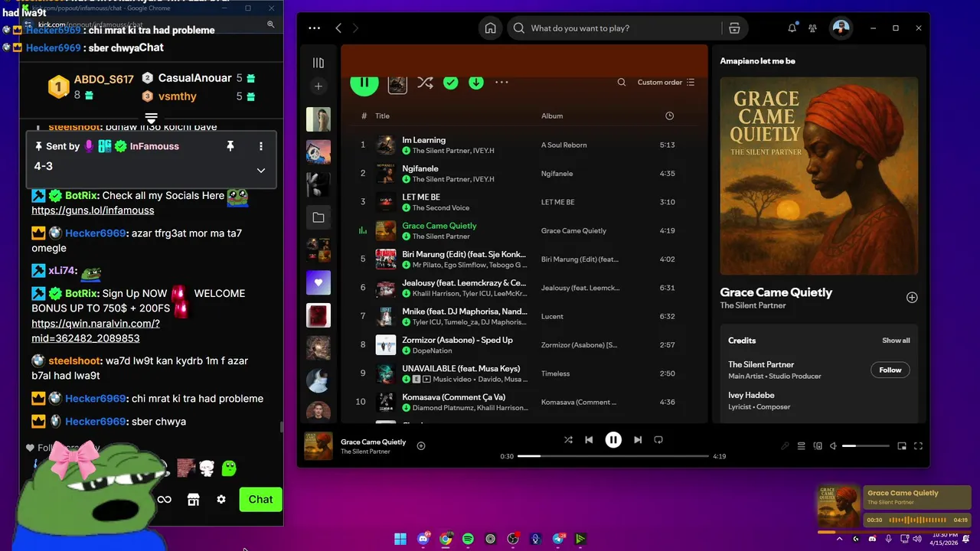The image size is (980, 551).
Task: Seek within the Spotify song progress bar
Action: coord(613,456)
